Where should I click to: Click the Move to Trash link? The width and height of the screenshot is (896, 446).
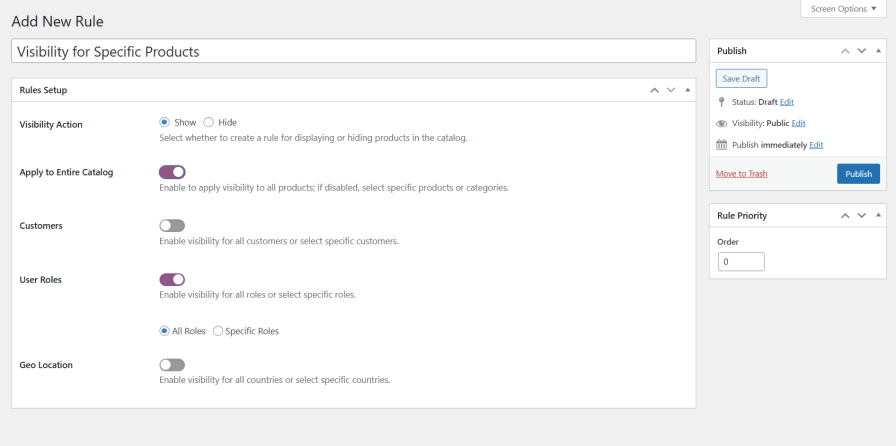click(741, 174)
